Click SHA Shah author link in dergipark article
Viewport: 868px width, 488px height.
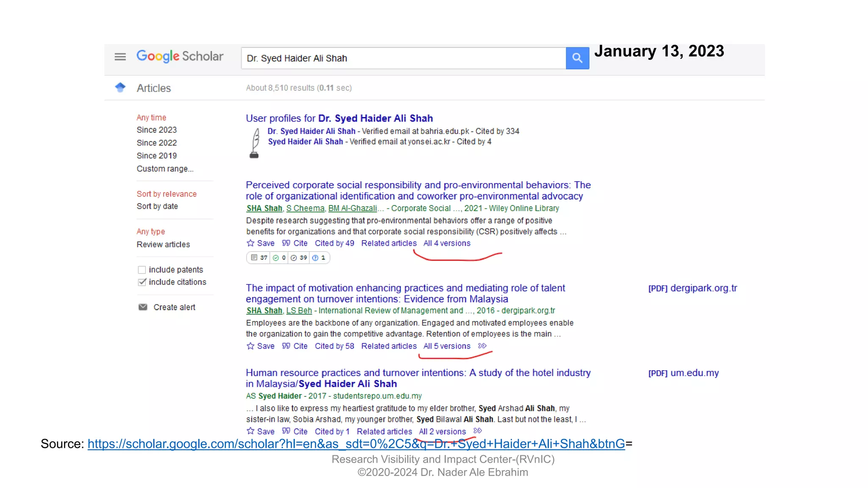[x=264, y=311]
